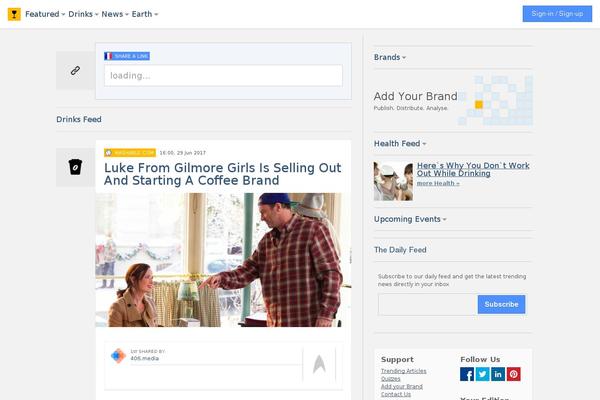The image size is (600, 400).
Task: Expand the News dropdown menu
Action: coord(115,14)
